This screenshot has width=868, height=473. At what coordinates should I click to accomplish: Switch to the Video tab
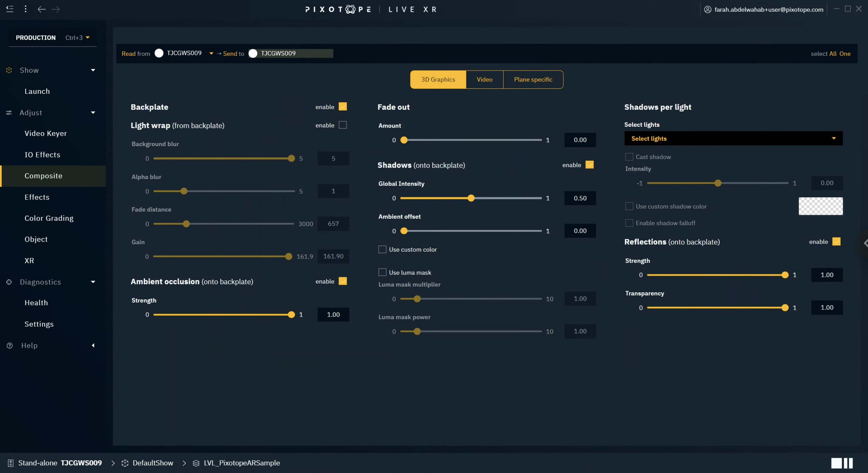pyautogui.click(x=485, y=80)
